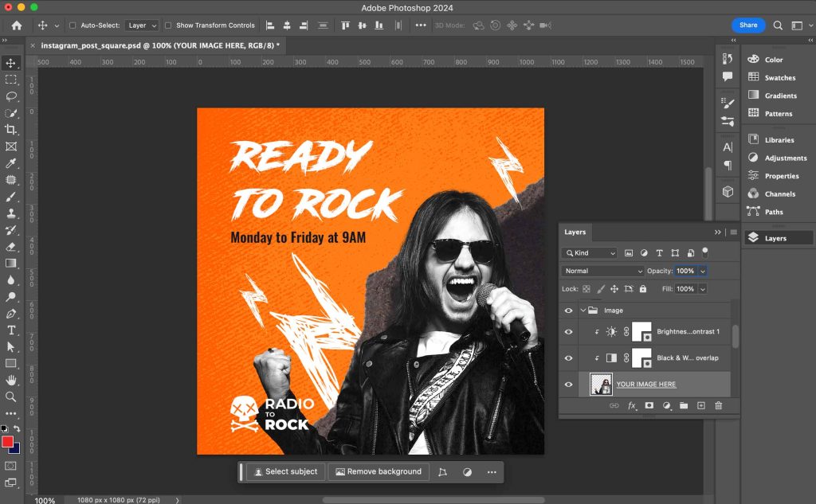Screen dimensions: 816x504
Task: Collapse the Image layer group
Action: tap(583, 311)
